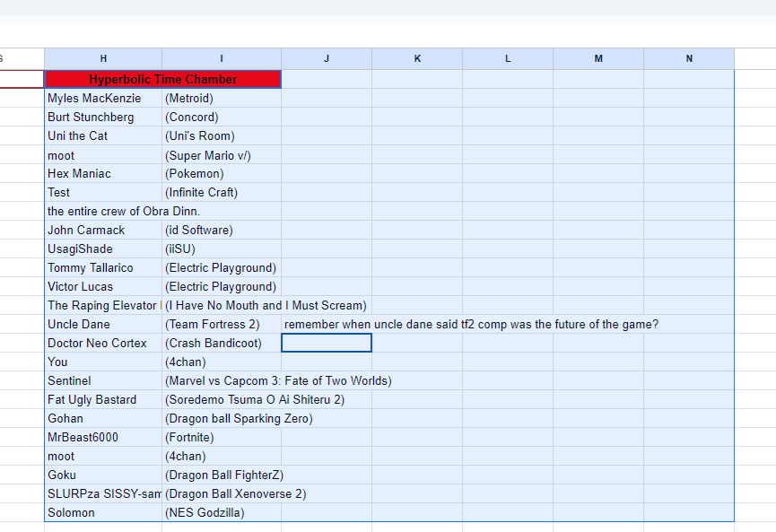Screen dimensions: 776x532
Task: Select the Burt Stunchberg cell
Action: 103,117
